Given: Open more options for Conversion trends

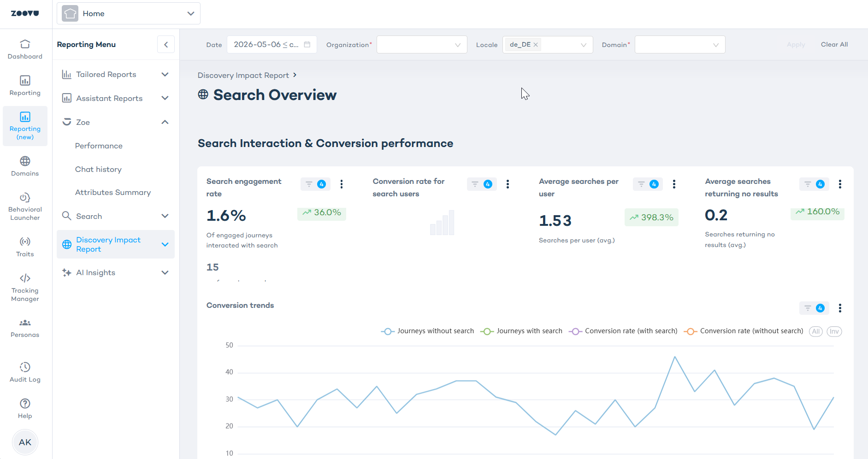Looking at the screenshot, I should pyautogui.click(x=840, y=308).
